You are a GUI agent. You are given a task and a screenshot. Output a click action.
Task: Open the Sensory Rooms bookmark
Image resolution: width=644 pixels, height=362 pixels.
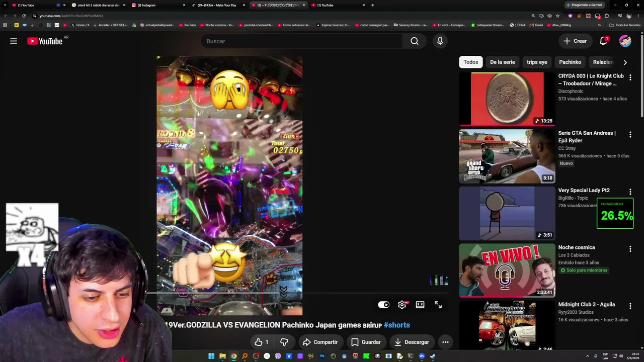coord(411,25)
